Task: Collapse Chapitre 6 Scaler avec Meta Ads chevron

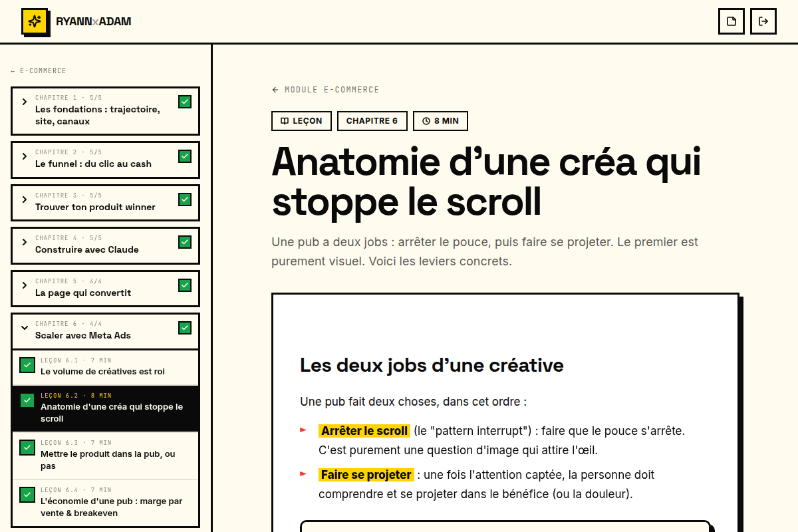Action: (x=25, y=328)
